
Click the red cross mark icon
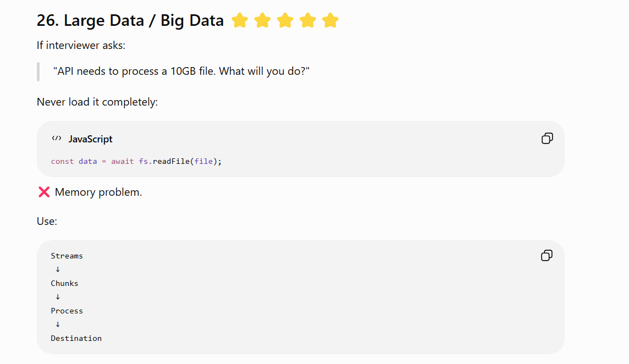(x=44, y=192)
